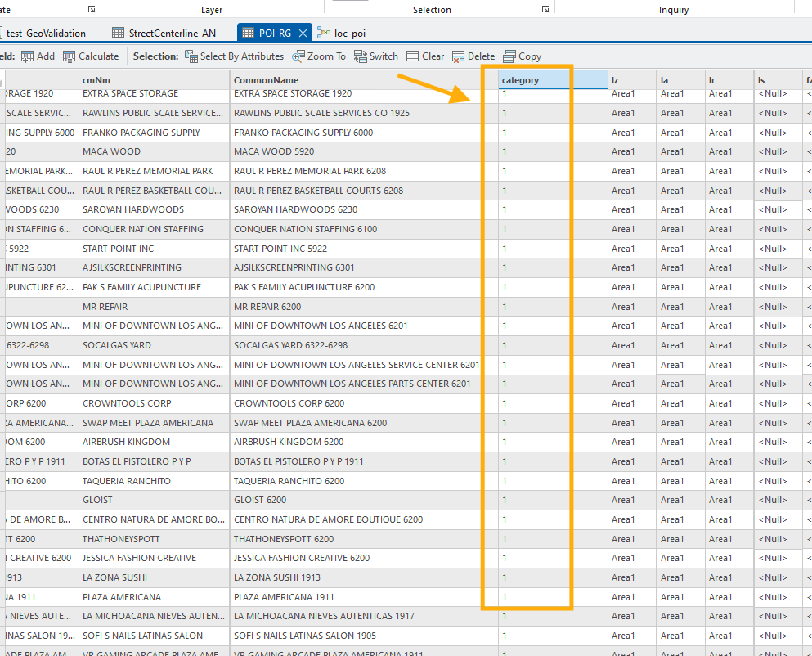Select the LA ZONA SUSHI cmNm cell
Screen dimensions: 812x656
(x=114, y=577)
